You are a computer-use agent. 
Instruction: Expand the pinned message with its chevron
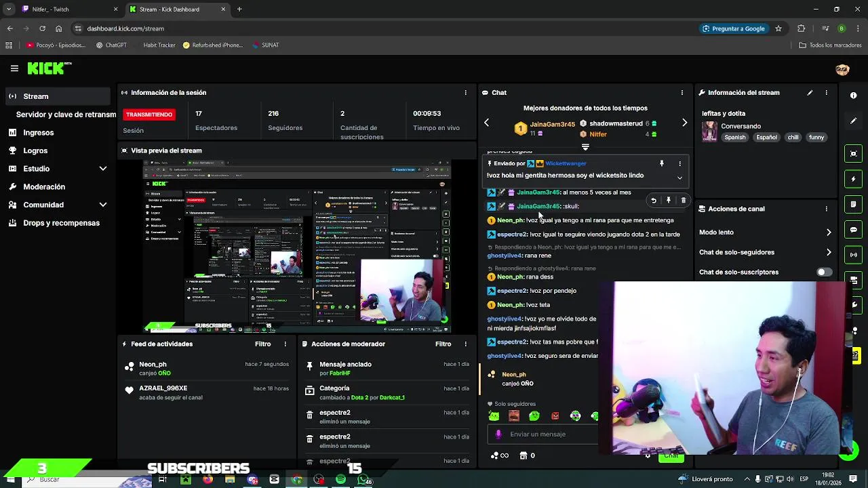click(679, 178)
